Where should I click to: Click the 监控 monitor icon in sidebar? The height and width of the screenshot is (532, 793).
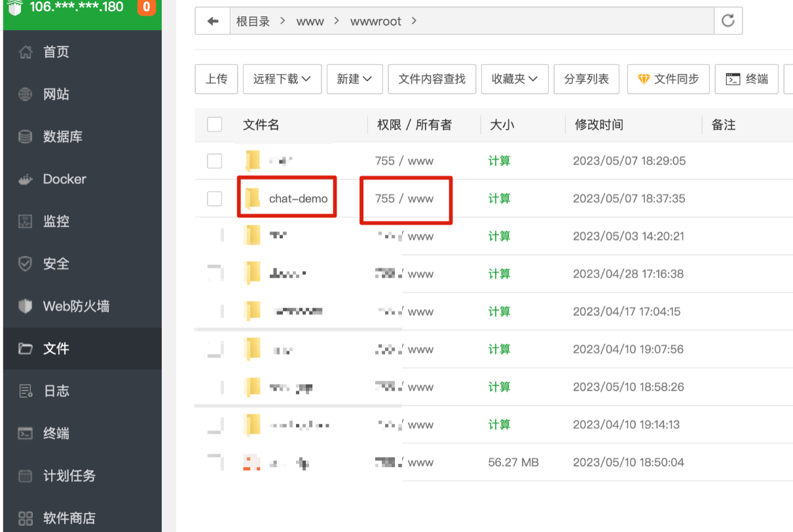pyautogui.click(x=25, y=221)
